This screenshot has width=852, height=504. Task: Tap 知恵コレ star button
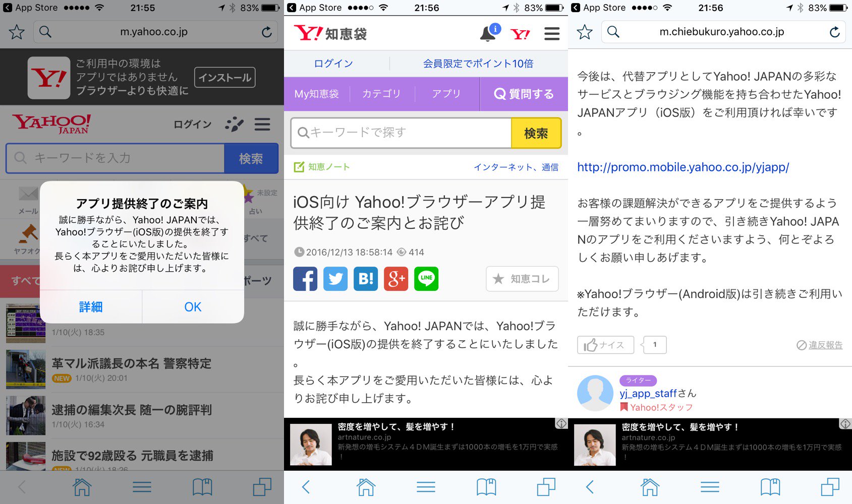point(522,279)
